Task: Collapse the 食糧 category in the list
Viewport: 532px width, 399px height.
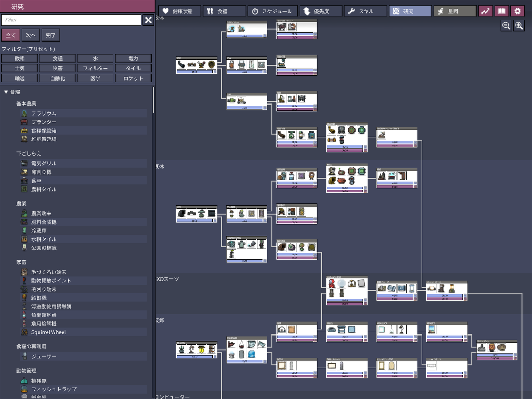Action: (x=6, y=92)
